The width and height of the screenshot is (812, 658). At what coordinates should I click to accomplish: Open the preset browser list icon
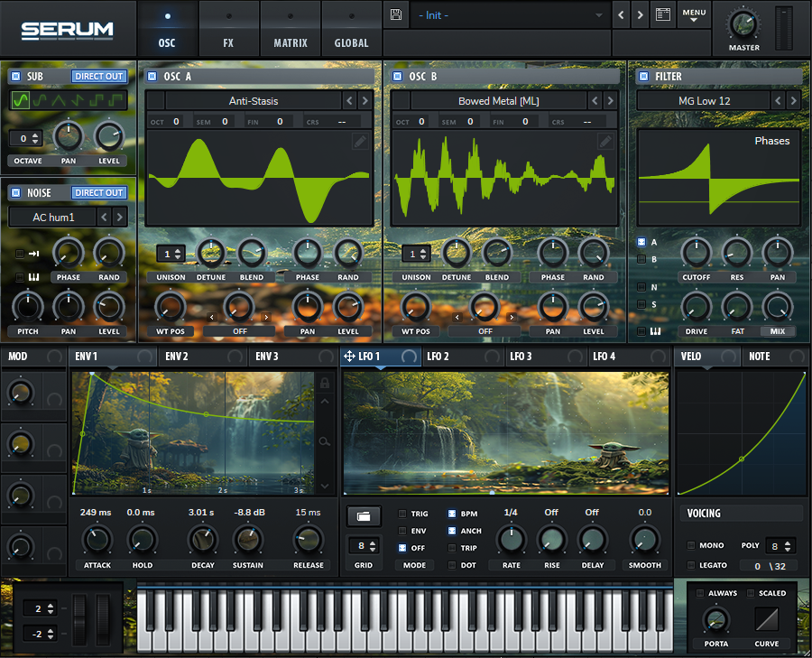coord(663,14)
